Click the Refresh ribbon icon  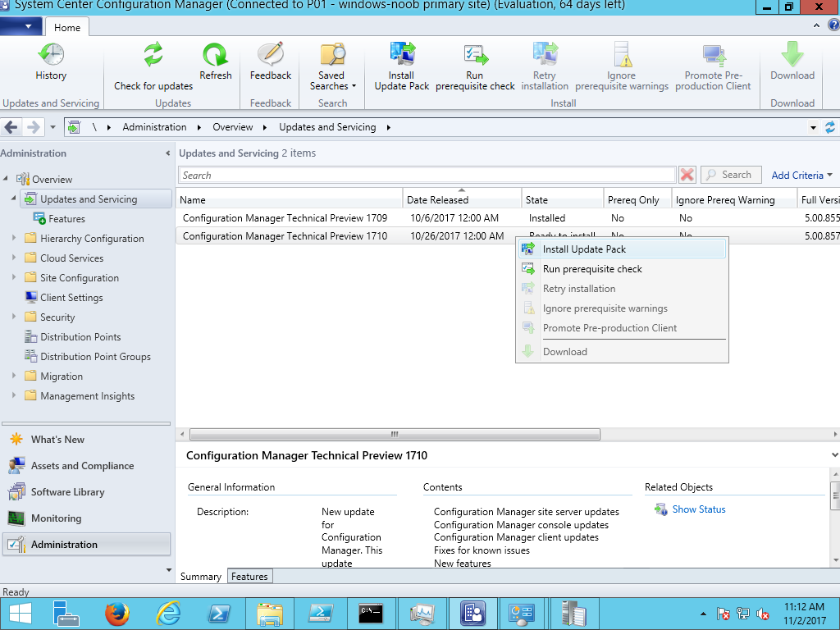(216, 61)
